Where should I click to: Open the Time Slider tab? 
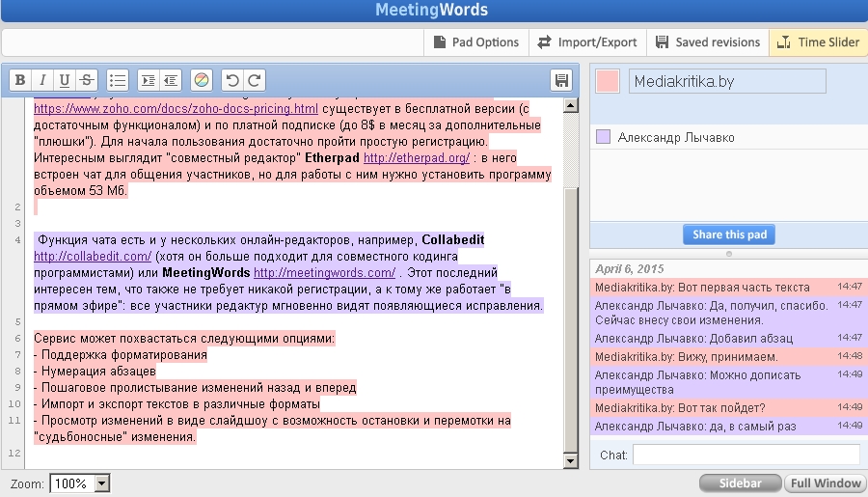818,42
